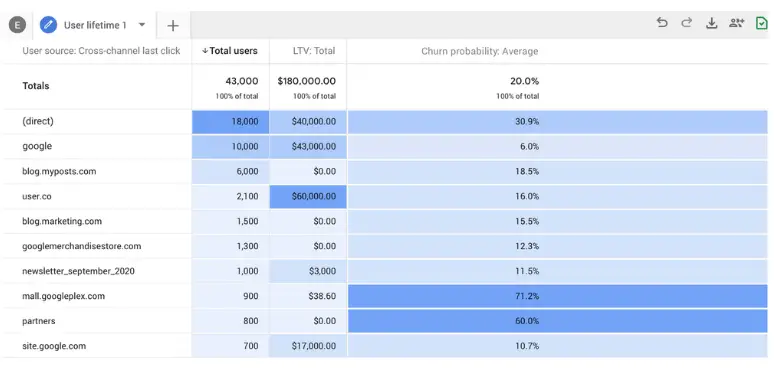The height and width of the screenshot is (369, 777).
Task: Click the undo arrow icon
Action: [x=662, y=23]
